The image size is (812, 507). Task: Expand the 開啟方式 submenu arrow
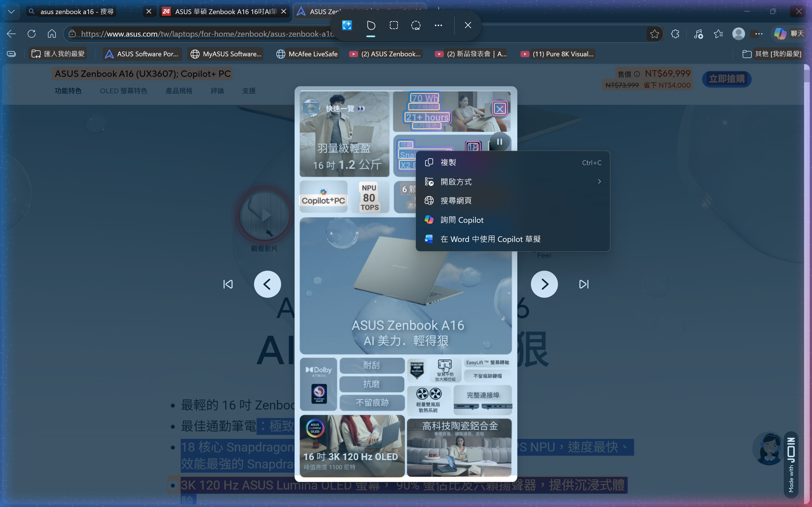point(599,181)
